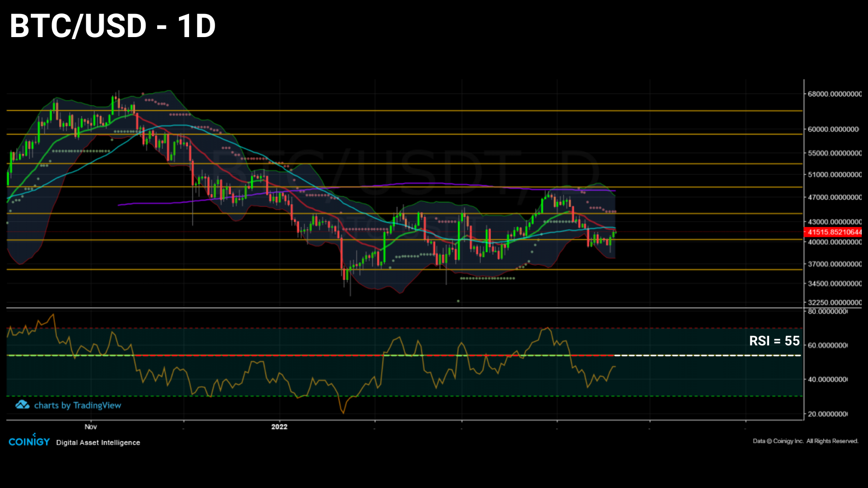Select the Coinigy logo

pos(29,441)
